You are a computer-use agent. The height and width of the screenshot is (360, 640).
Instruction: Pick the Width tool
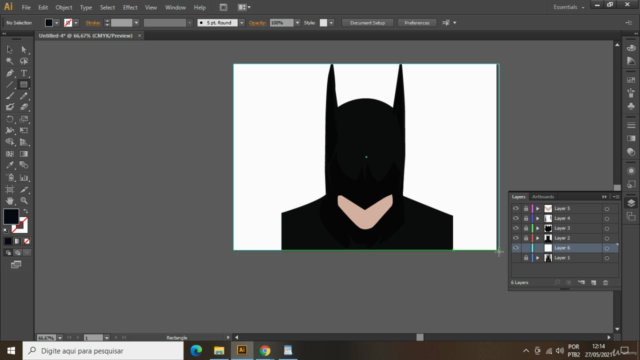9,131
